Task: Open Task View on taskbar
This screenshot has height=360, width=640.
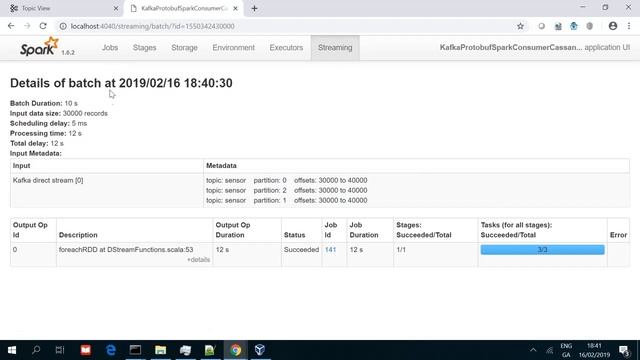Action: 60,350
